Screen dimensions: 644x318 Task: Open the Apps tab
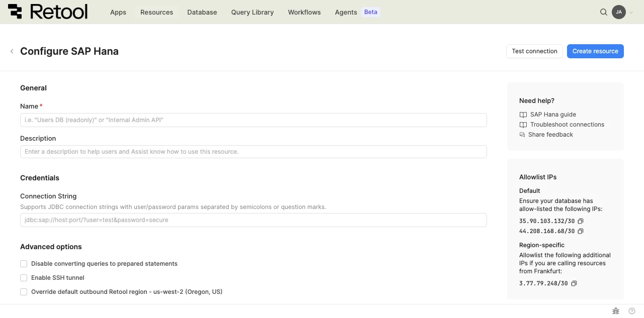point(118,12)
